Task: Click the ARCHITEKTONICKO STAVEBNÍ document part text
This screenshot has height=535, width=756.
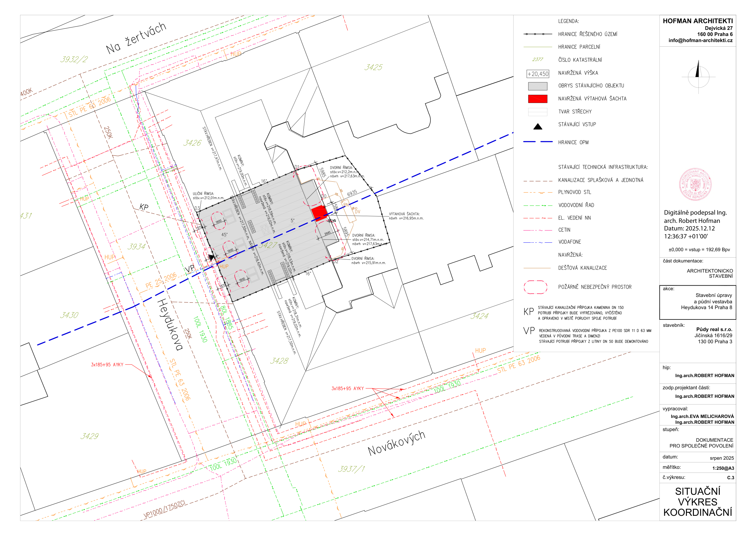Action: [710, 273]
